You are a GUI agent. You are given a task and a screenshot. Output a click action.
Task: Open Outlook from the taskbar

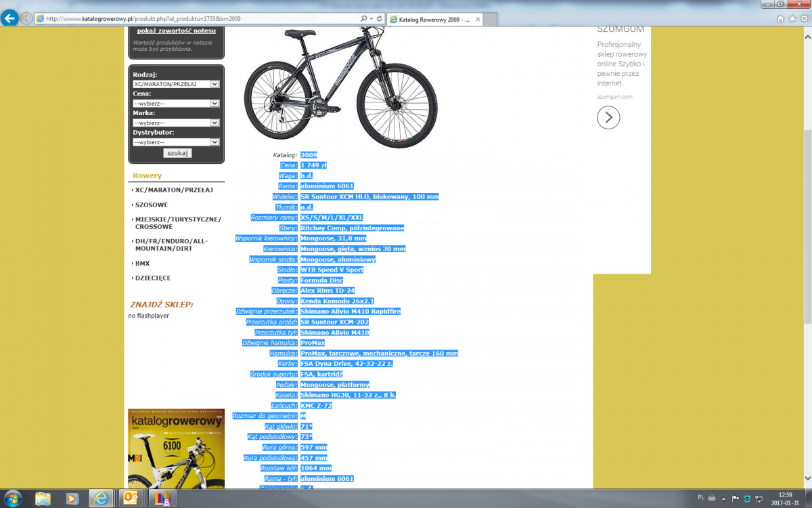point(131,499)
